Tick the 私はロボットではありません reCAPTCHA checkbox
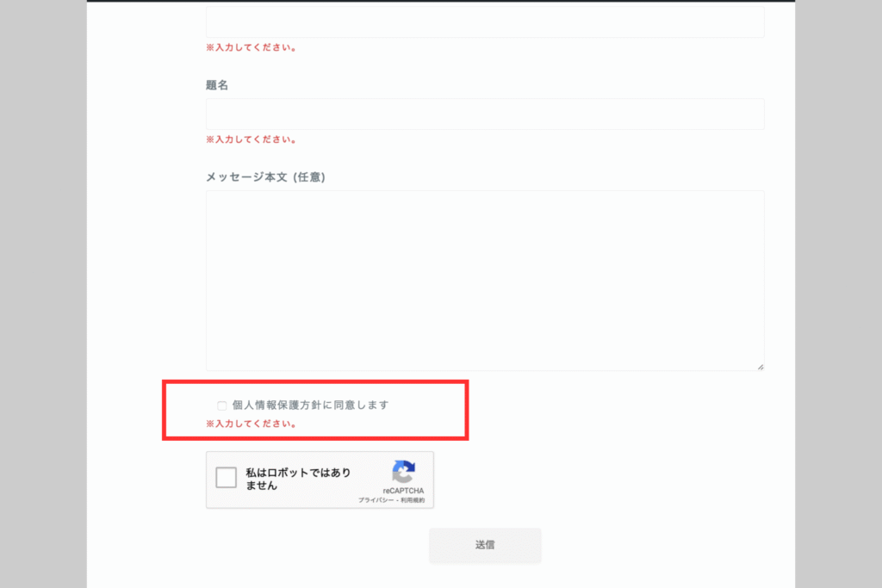 [226, 478]
